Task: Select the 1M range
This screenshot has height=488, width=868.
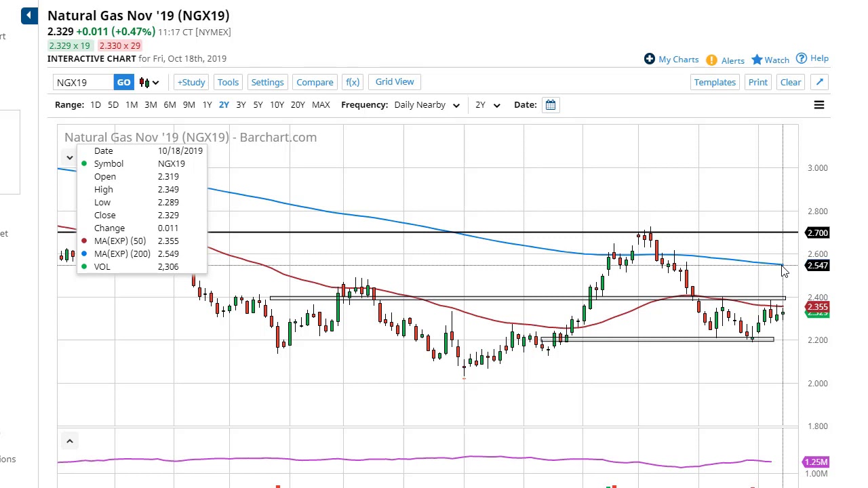Action: [132, 105]
